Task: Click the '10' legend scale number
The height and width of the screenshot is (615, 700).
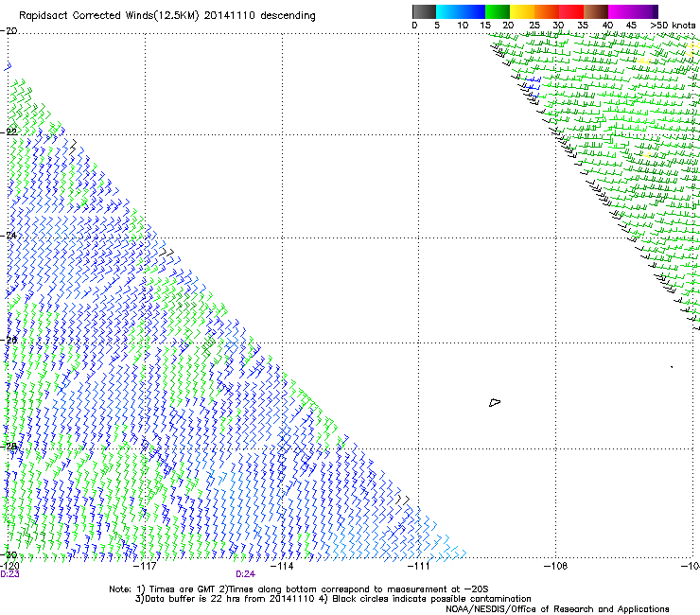Action: coord(463,26)
